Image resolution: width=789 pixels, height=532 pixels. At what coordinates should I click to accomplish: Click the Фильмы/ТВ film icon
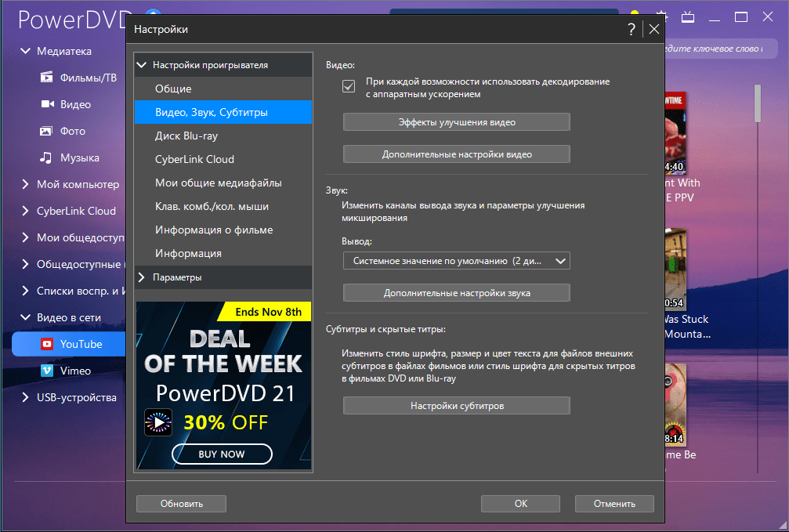(46, 78)
